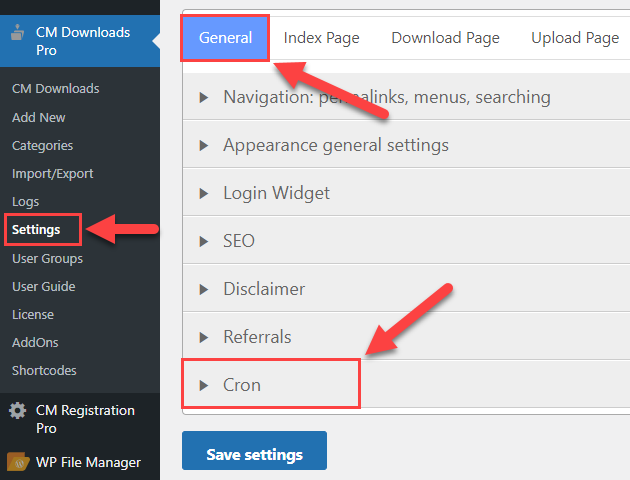Expand the Disclaimer section triangle

204,289
